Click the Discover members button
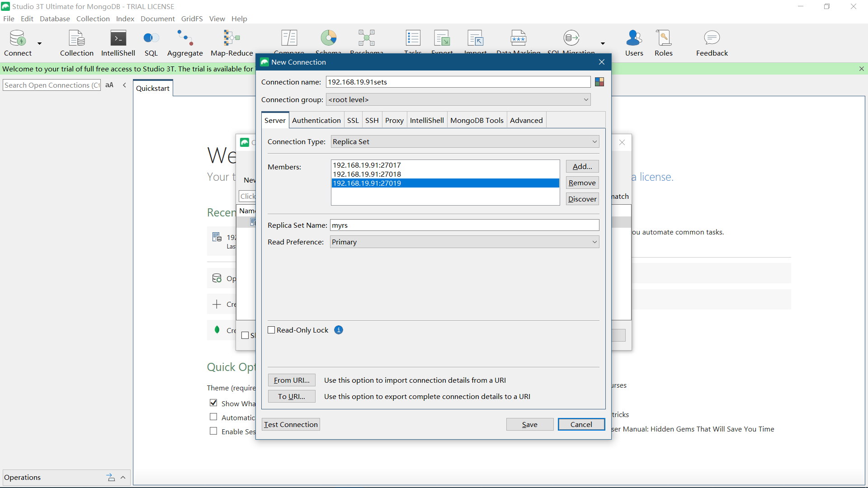This screenshot has width=868, height=488. pyautogui.click(x=582, y=199)
